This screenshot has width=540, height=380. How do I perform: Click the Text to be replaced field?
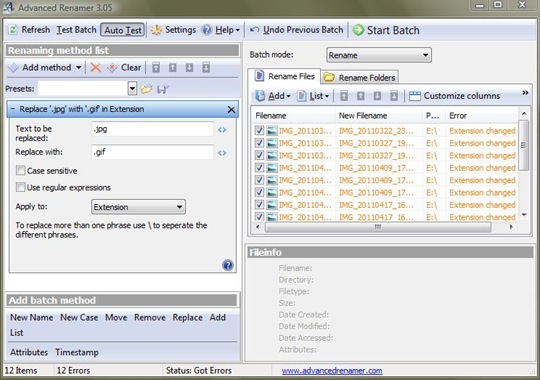click(x=153, y=129)
